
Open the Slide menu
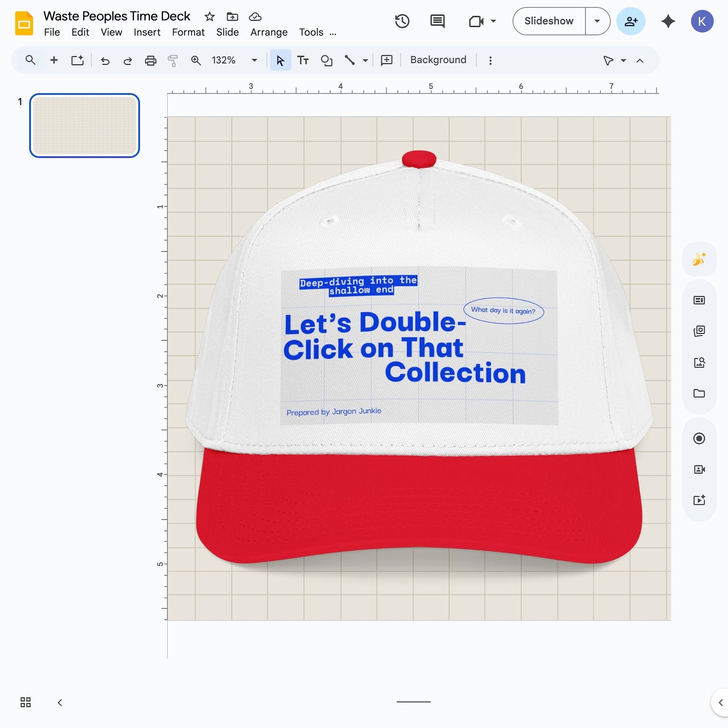click(x=227, y=32)
